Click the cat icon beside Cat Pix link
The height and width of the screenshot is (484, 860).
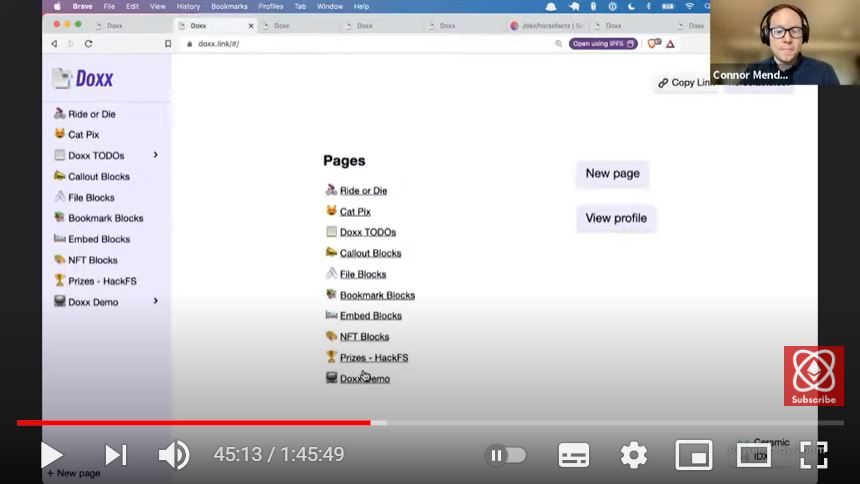point(331,211)
